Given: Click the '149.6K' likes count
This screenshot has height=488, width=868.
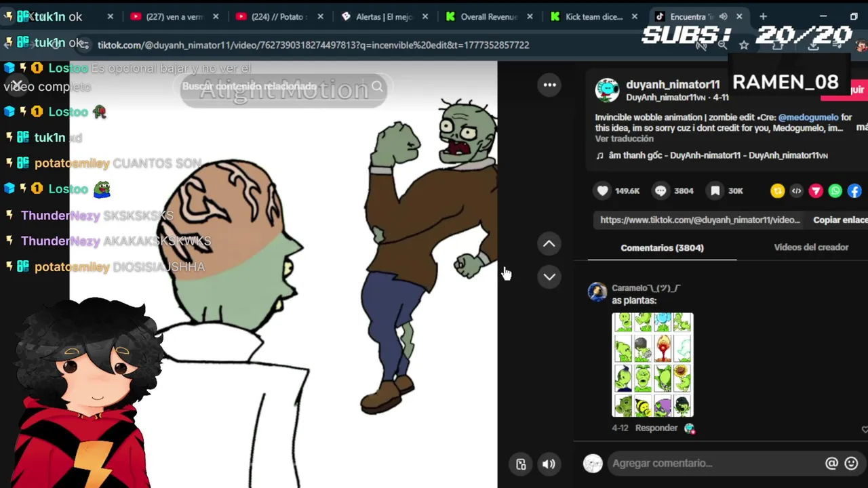Looking at the screenshot, I should pos(627,191).
